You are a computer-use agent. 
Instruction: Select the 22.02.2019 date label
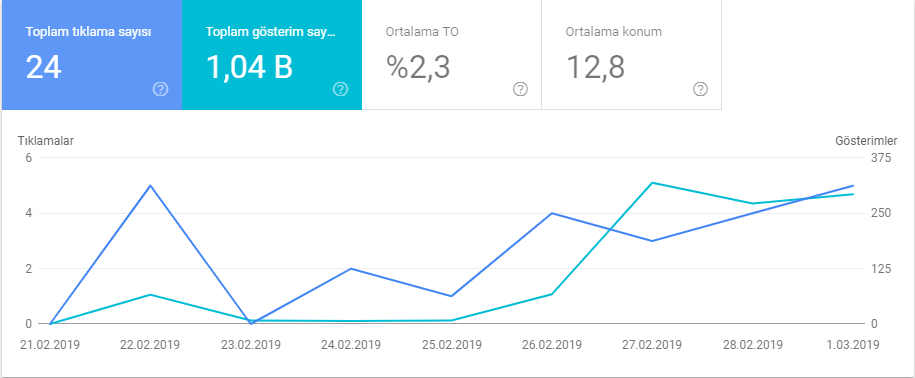coord(150,344)
